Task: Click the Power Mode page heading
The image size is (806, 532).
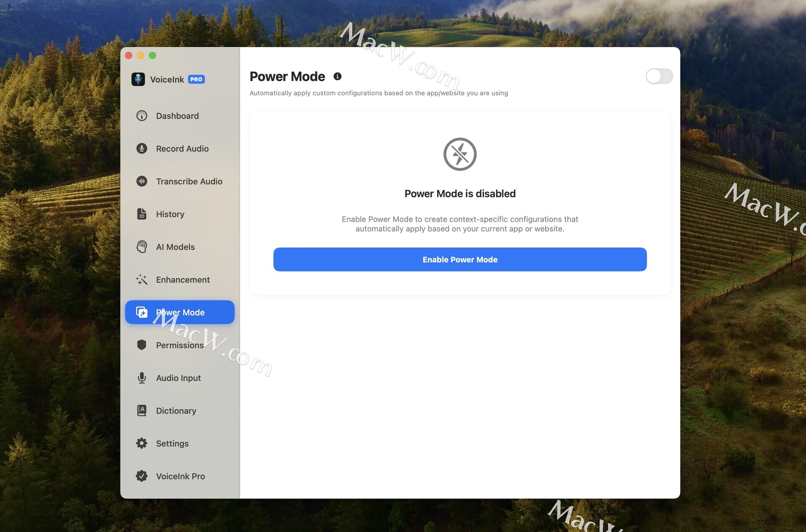Action: (287, 76)
